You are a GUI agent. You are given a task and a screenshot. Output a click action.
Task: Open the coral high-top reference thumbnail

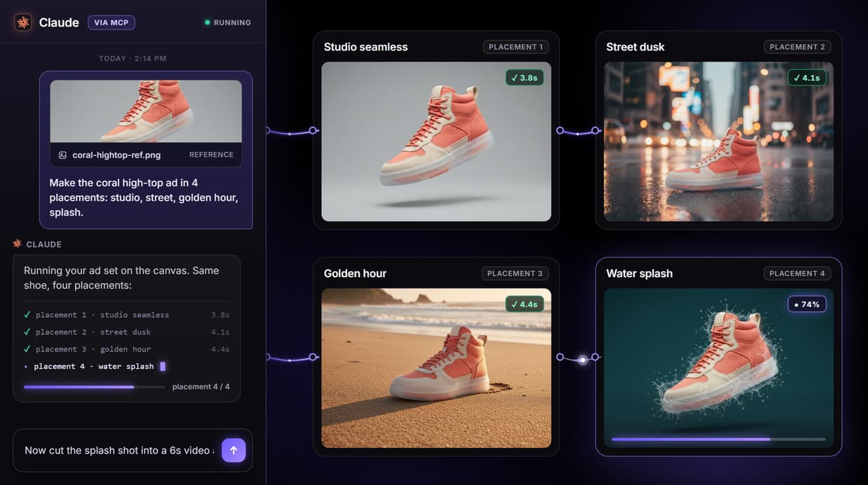tap(146, 111)
